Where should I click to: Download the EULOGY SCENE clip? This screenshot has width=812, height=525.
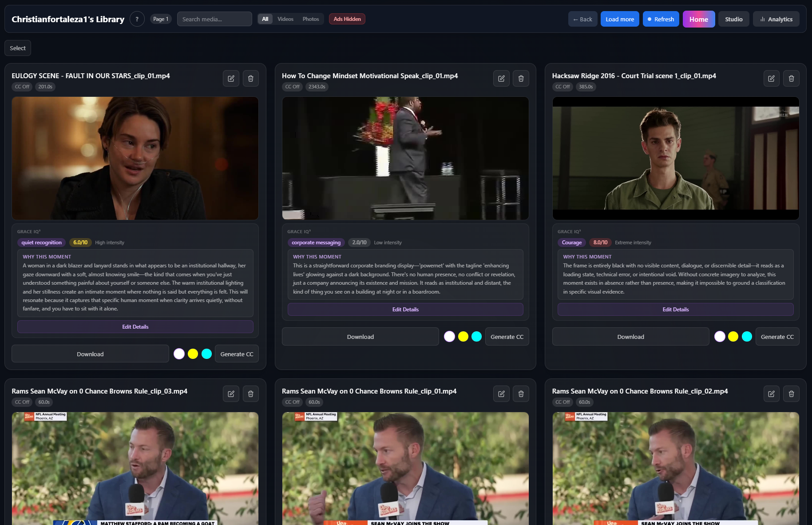[x=90, y=354]
